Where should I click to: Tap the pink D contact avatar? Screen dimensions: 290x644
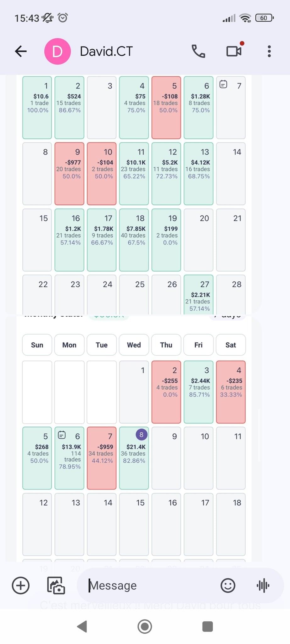pyautogui.click(x=57, y=51)
